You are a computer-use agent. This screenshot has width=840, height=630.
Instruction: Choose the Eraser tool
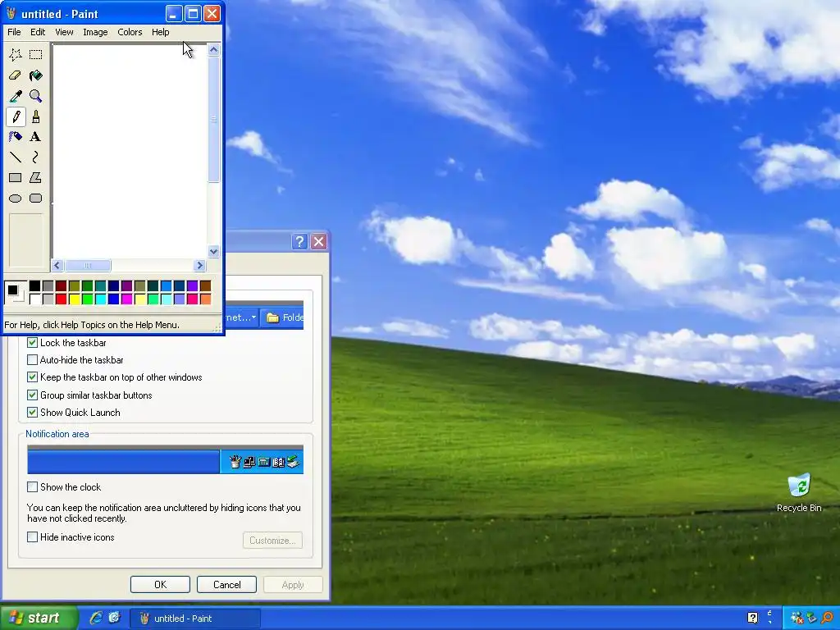point(16,75)
